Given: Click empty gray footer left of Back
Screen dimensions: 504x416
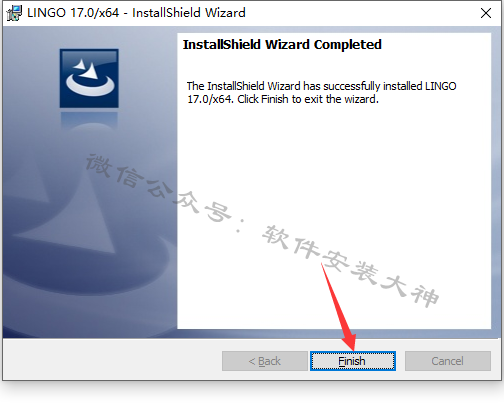Looking at the screenshot, I should click(112, 360).
